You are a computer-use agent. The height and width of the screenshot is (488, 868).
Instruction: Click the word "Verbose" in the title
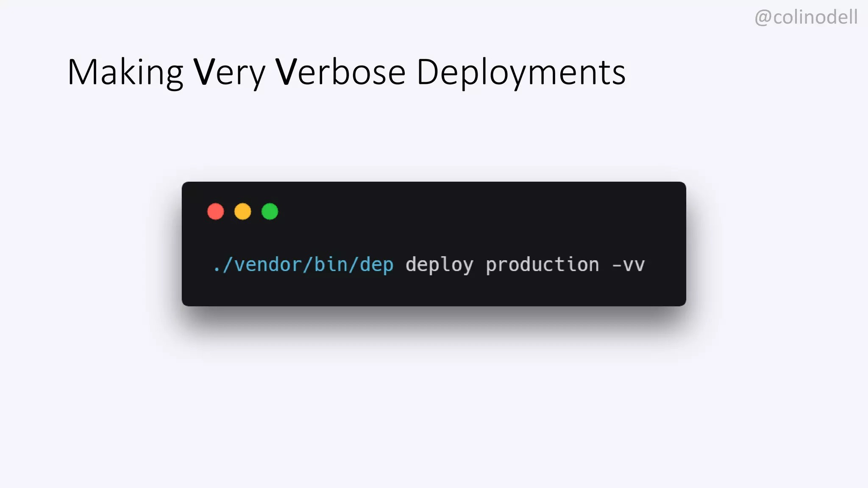(341, 72)
